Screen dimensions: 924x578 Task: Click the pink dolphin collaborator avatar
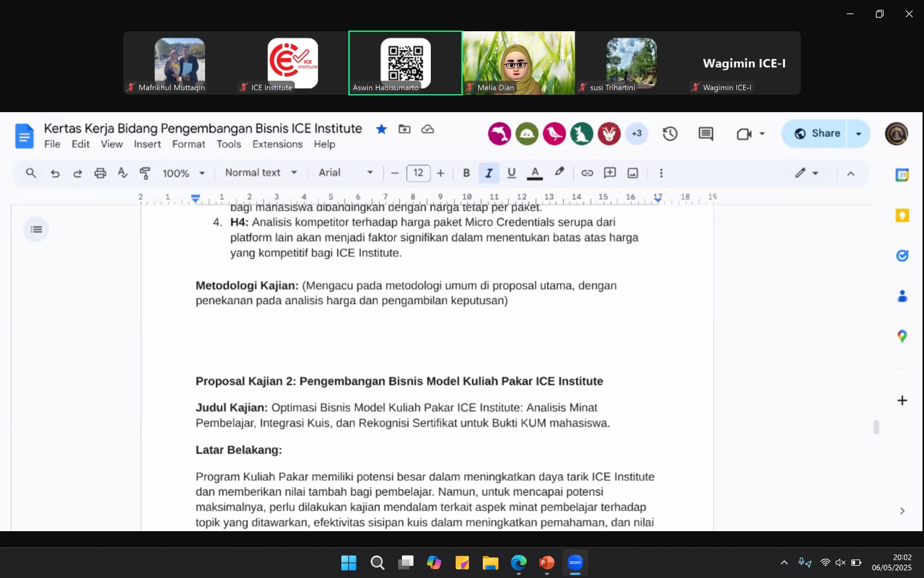[x=500, y=134]
